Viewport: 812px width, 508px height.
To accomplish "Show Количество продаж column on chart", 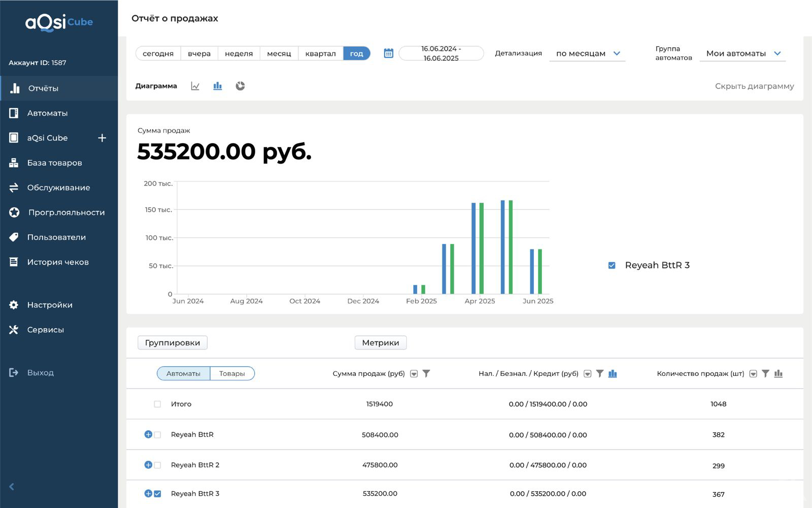I will [x=779, y=373].
